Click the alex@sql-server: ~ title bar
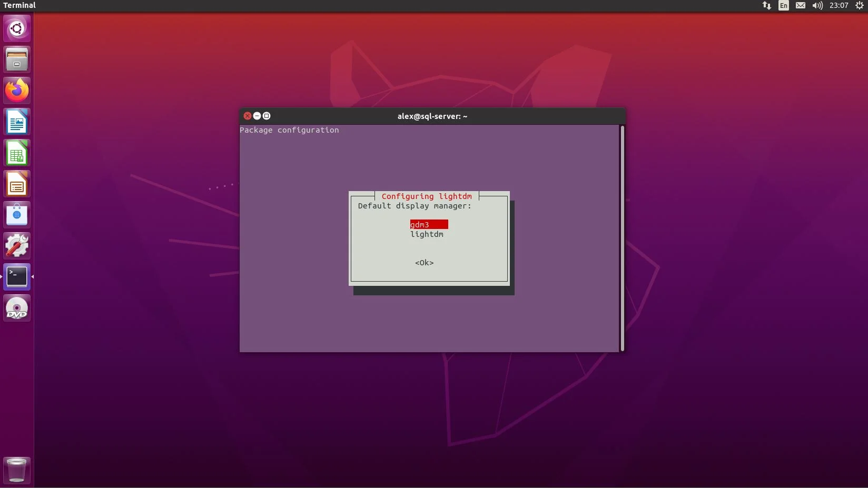The width and height of the screenshot is (868, 488). 432,116
